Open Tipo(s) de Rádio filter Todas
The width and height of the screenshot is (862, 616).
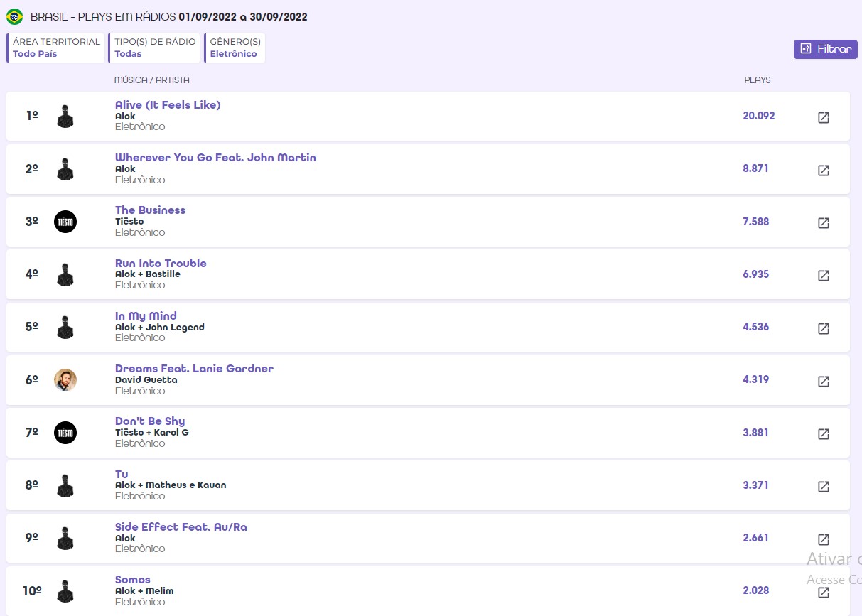(154, 48)
